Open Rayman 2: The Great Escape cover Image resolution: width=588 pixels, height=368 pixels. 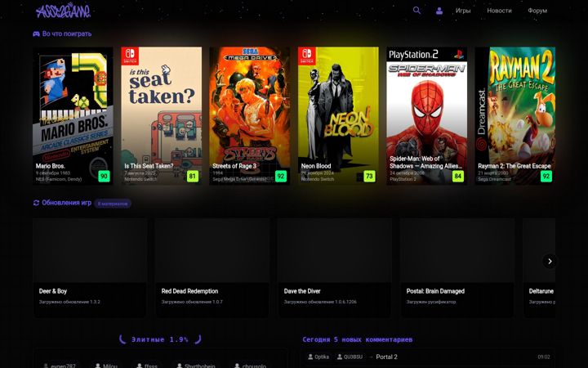[x=515, y=115]
